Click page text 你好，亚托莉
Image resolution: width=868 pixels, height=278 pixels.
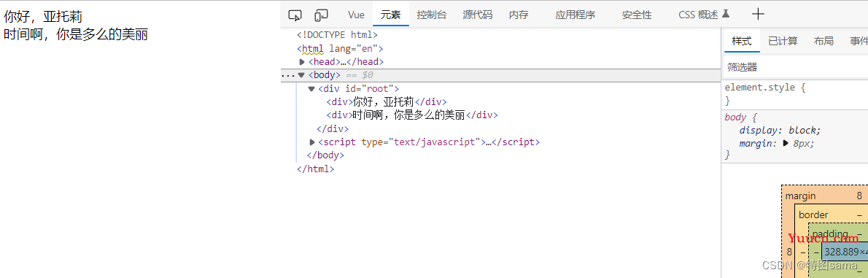42,18
